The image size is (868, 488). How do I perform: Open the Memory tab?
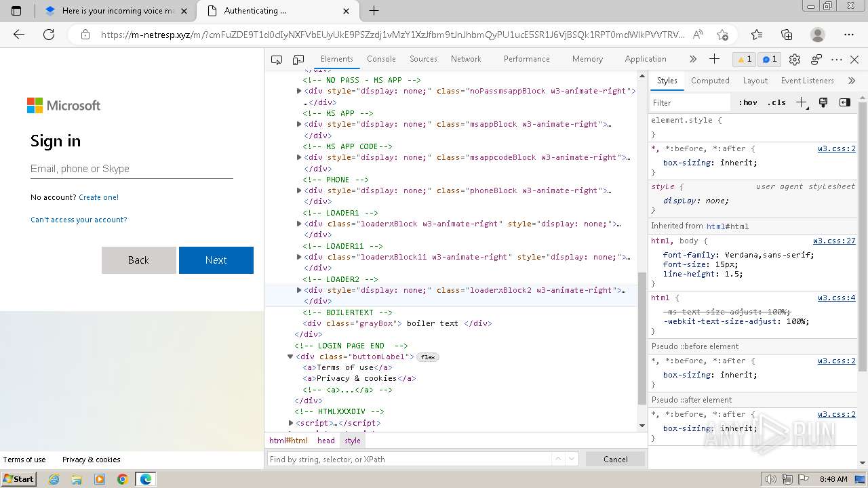click(x=587, y=59)
